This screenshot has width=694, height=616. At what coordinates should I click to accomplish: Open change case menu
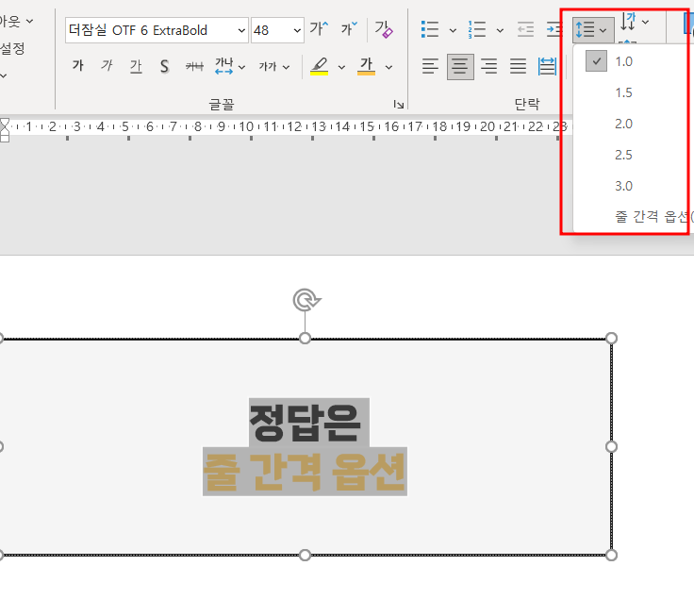268,67
